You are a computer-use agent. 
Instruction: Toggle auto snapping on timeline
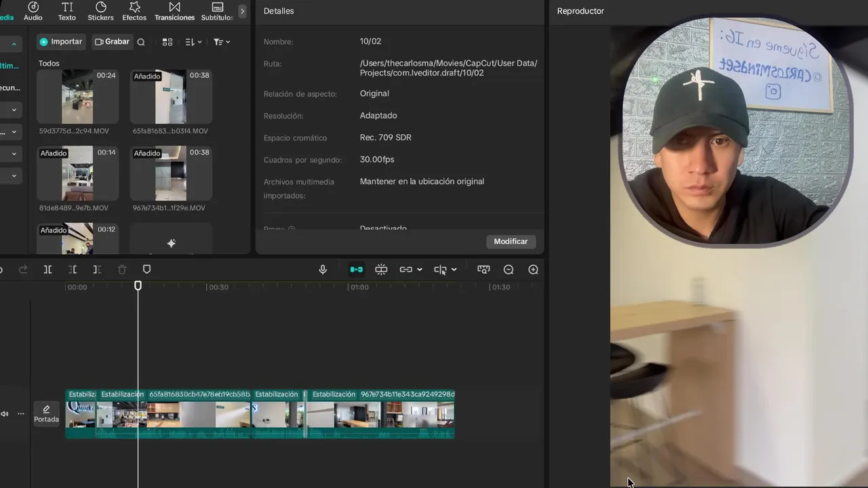[381, 270]
